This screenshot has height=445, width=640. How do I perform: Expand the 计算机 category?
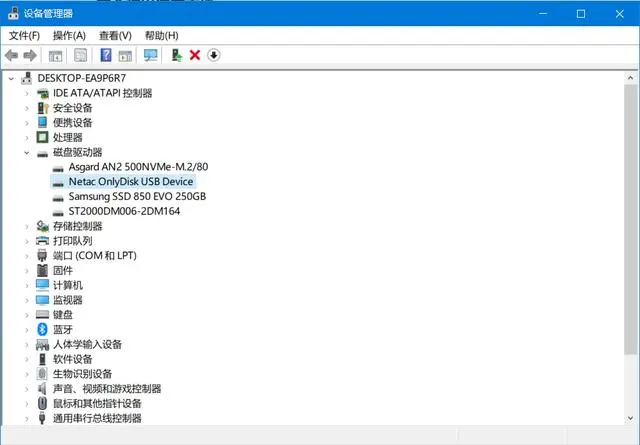pos(27,285)
